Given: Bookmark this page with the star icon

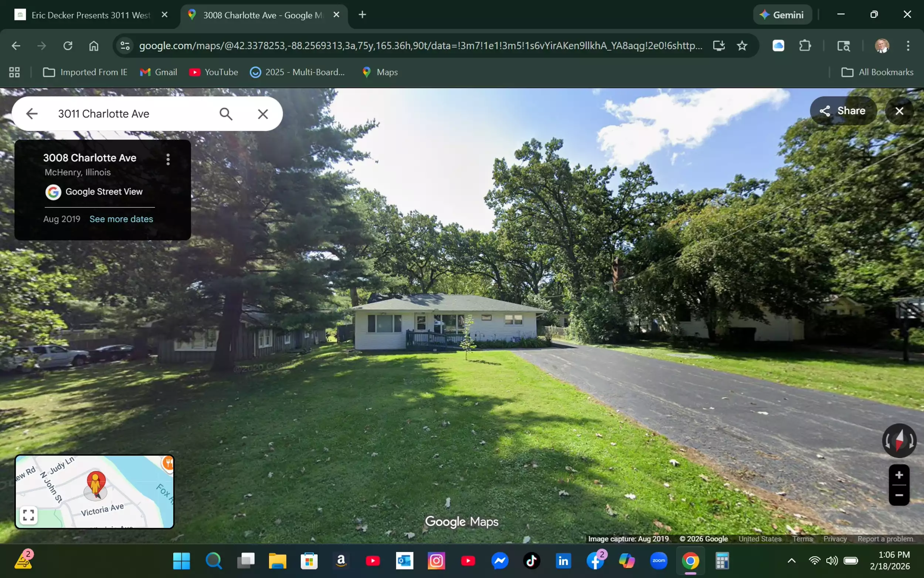Looking at the screenshot, I should [742, 46].
